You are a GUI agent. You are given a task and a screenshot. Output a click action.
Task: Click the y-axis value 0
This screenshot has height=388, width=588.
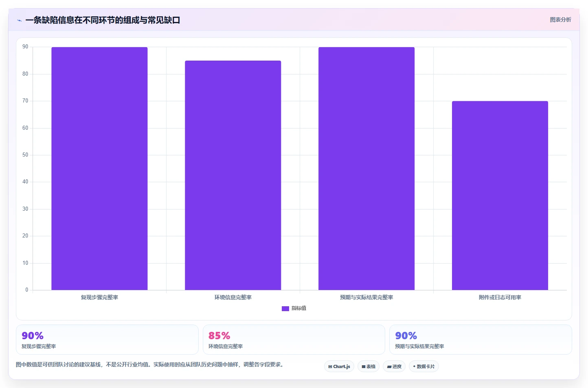[27, 290]
